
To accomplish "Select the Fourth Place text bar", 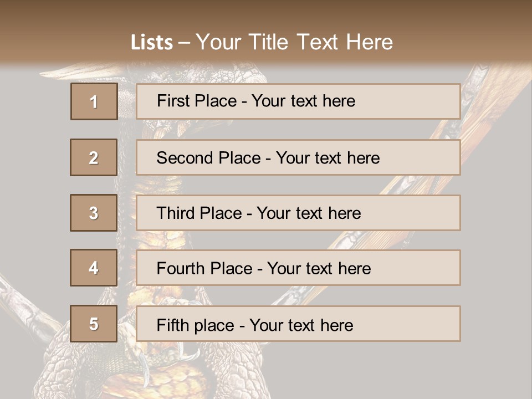I will pyautogui.click(x=298, y=268).
